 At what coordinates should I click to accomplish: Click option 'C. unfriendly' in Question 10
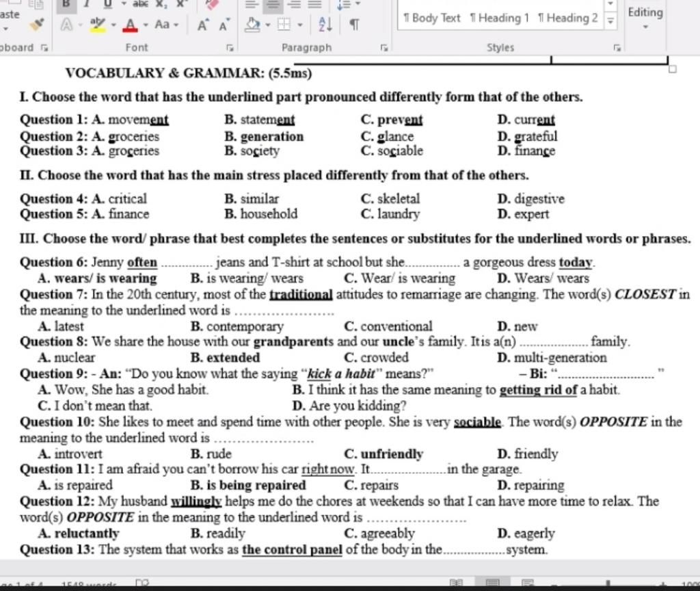[383, 454]
